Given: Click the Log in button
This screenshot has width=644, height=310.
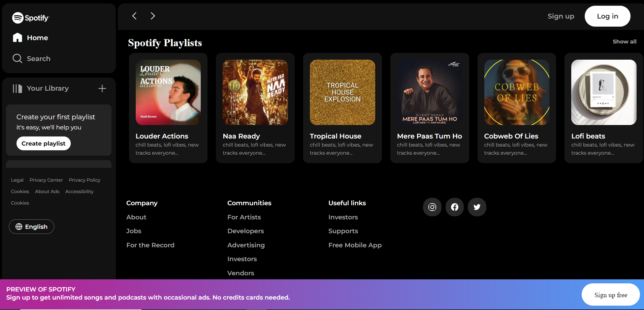Looking at the screenshot, I should [x=607, y=16].
